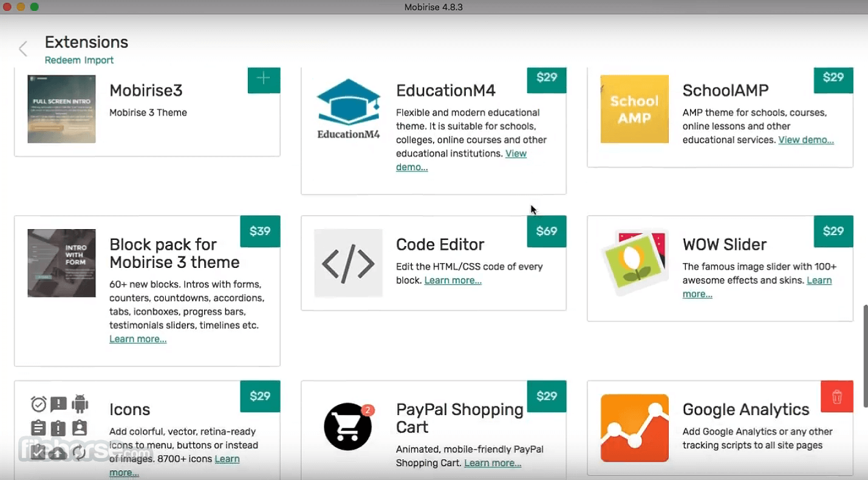The height and width of the screenshot is (480, 868).
Task: Buy Block pack via the $39 button
Action: [x=260, y=231]
